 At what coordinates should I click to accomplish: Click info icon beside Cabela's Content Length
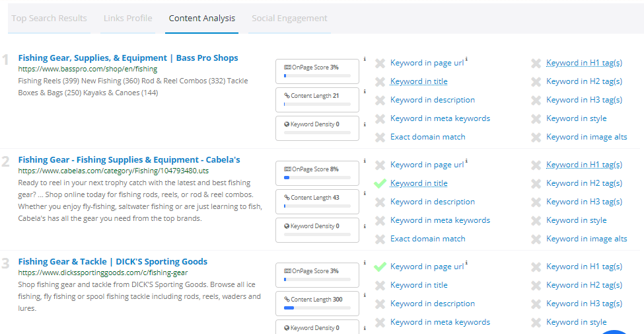click(365, 193)
